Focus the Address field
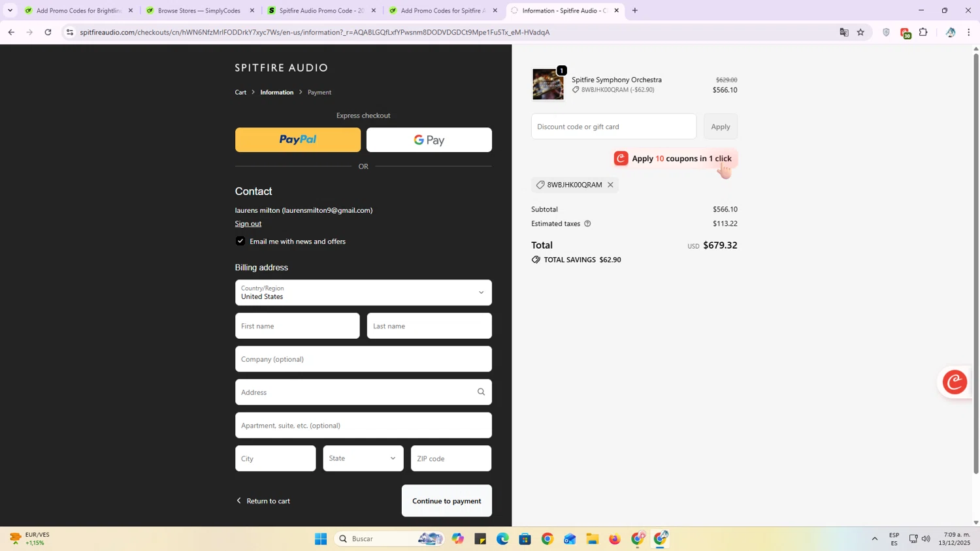Screen dimensions: 980x551 363,392
